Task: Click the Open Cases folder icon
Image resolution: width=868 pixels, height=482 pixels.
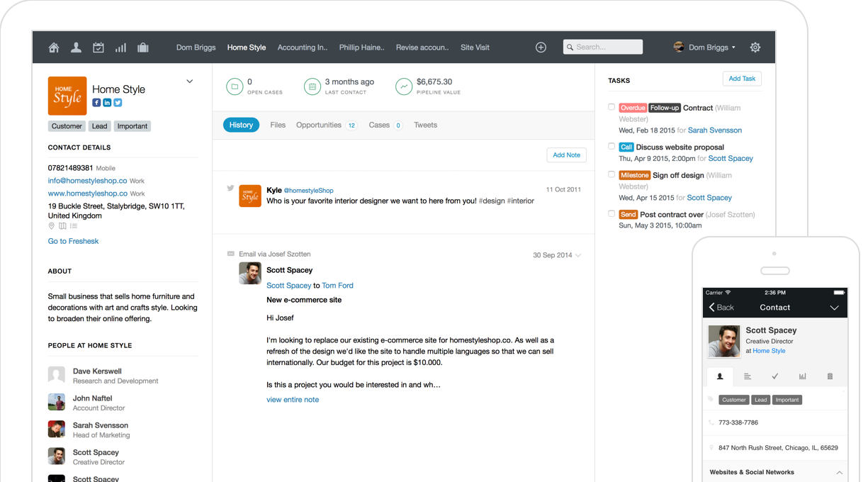Action: click(235, 86)
